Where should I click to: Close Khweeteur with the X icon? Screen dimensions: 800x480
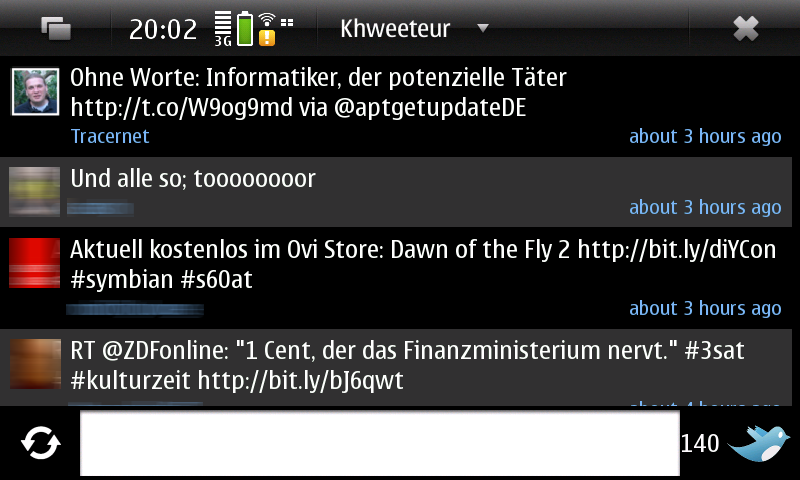pyautogui.click(x=746, y=28)
